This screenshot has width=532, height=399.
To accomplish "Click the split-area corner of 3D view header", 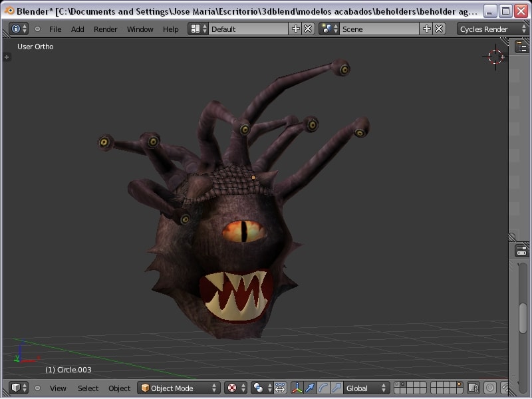I will click(x=5, y=394).
